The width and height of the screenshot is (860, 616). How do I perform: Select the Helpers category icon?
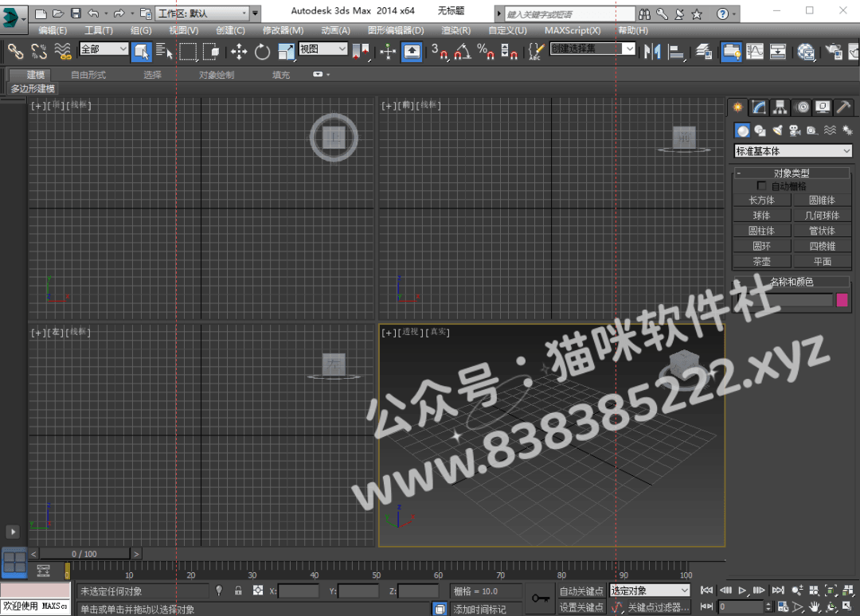[812, 131]
